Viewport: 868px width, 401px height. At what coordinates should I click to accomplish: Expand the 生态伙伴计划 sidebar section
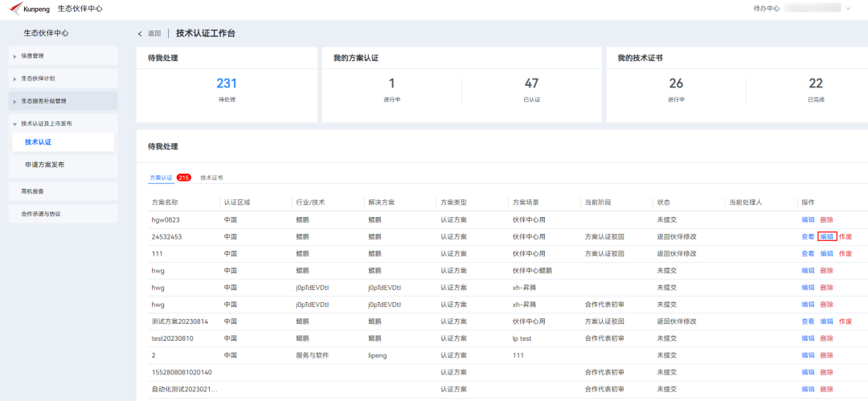tap(63, 78)
